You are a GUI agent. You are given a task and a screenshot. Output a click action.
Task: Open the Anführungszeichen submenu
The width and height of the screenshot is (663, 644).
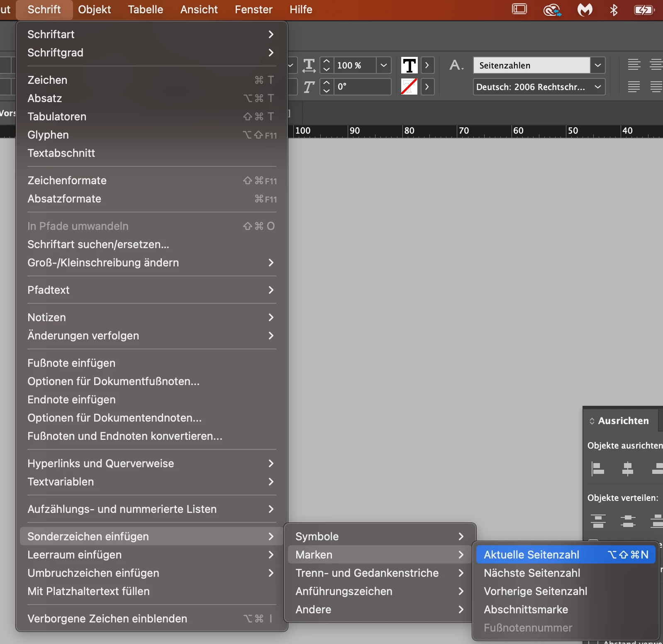[x=380, y=591]
